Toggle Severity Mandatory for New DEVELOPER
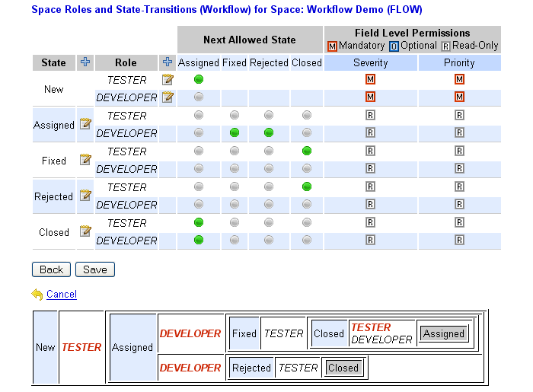The width and height of the screenshot is (533, 392). 370,97
